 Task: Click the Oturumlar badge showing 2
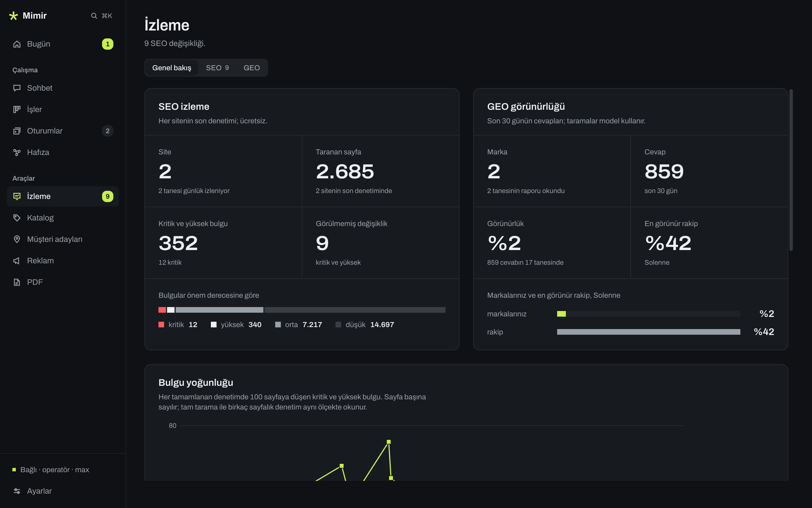pyautogui.click(x=108, y=131)
